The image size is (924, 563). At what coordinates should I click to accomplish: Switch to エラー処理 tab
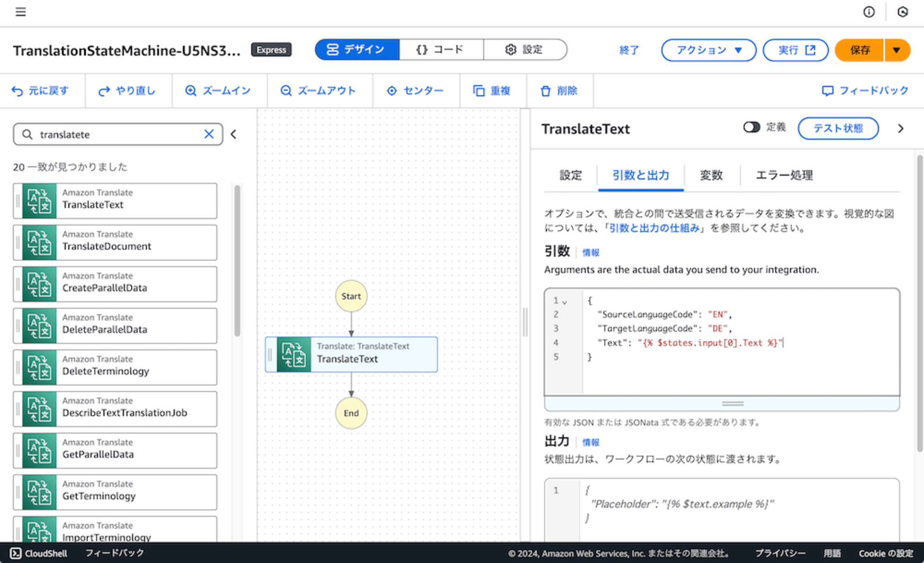(x=784, y=176)
